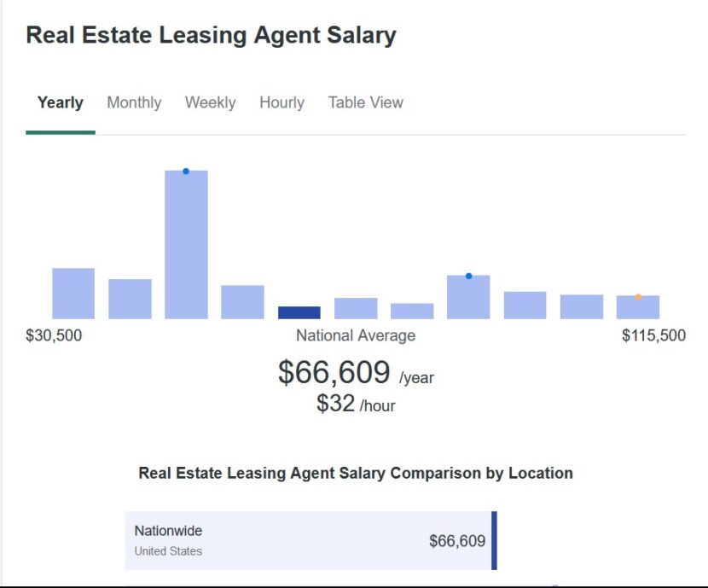This screenshot has width=708, height=588.
Task: Switch to Table View of salaries
Action: (x=365, y=102)
